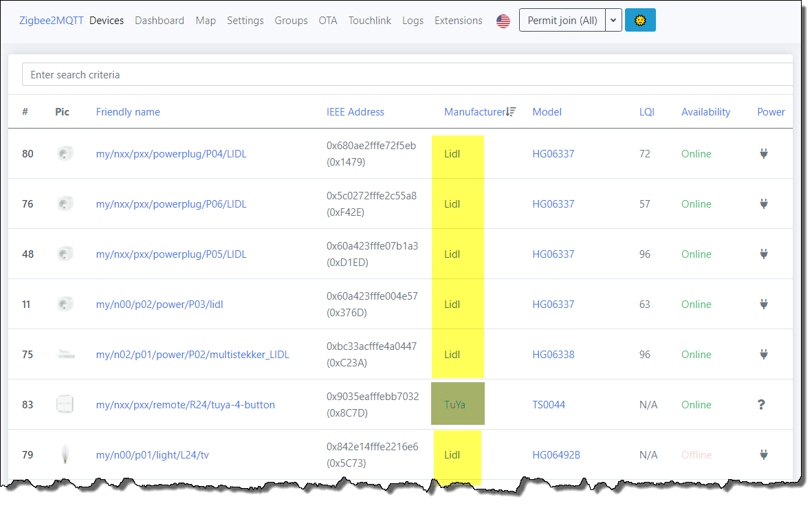Click the Manufacturer sort order icon

click(511, 111)
